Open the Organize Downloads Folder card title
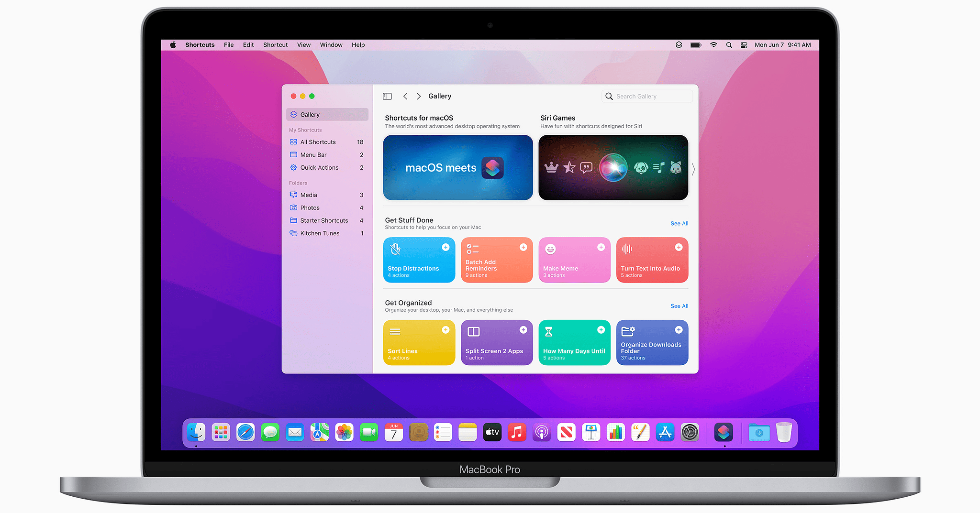The height and width of the screenshot is (513, 980). click(x=651, y=348)
